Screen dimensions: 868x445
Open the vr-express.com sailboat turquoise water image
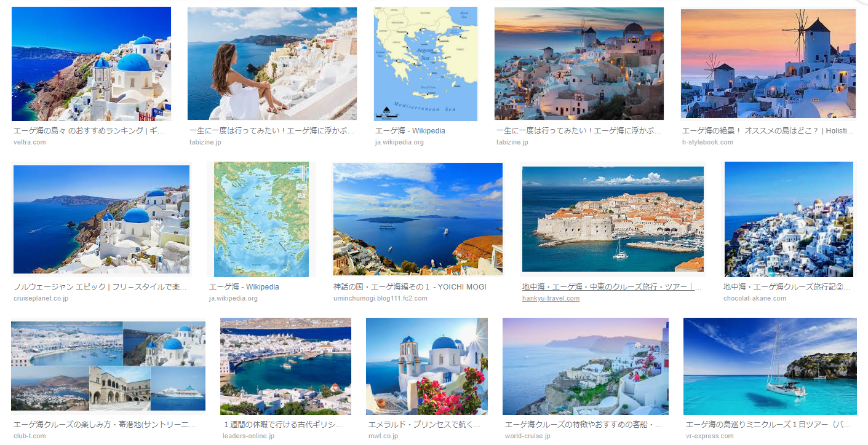(770, 366)
